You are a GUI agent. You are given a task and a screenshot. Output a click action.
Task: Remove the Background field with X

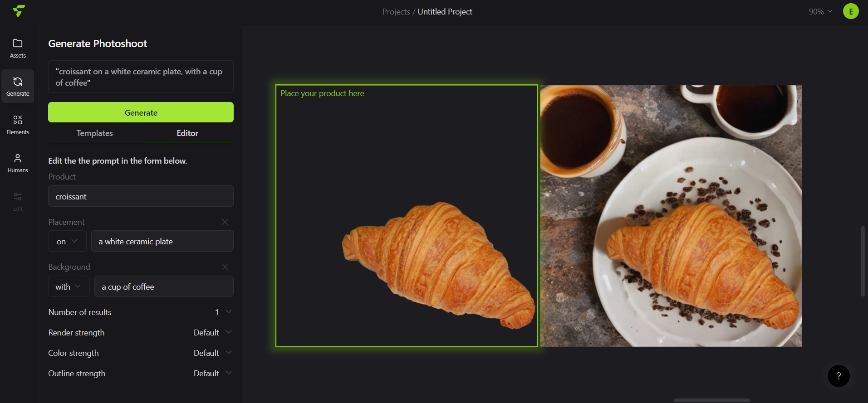225,267
